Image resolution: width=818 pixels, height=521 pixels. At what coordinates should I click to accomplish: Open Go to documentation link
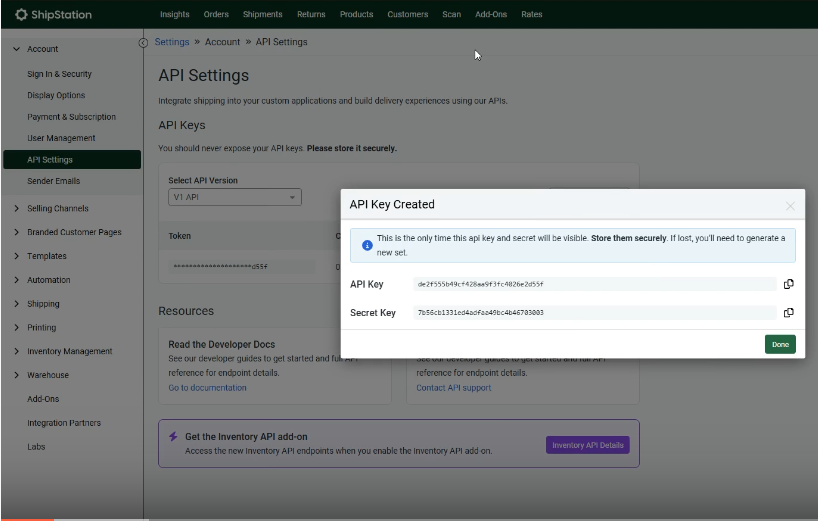click(207, 388)
